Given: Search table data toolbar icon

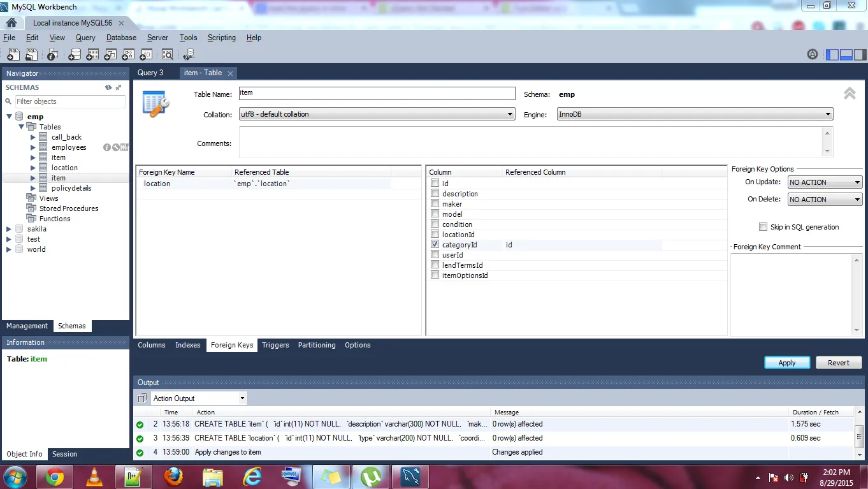Looking at the screenshot, I should (168, 54).
